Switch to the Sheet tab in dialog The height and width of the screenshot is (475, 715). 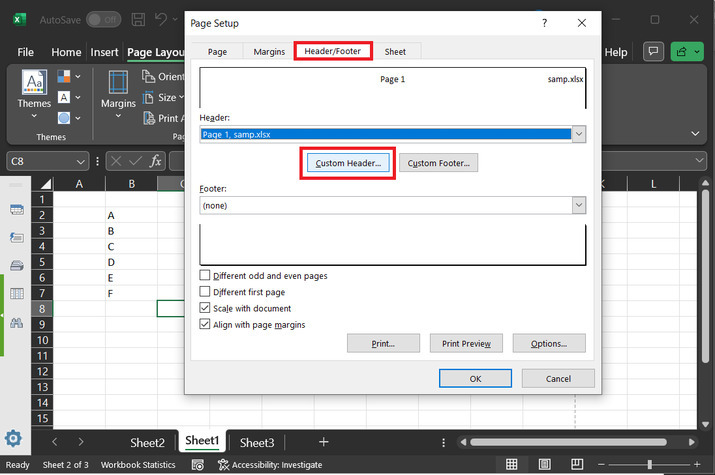(x=395, y=52)
